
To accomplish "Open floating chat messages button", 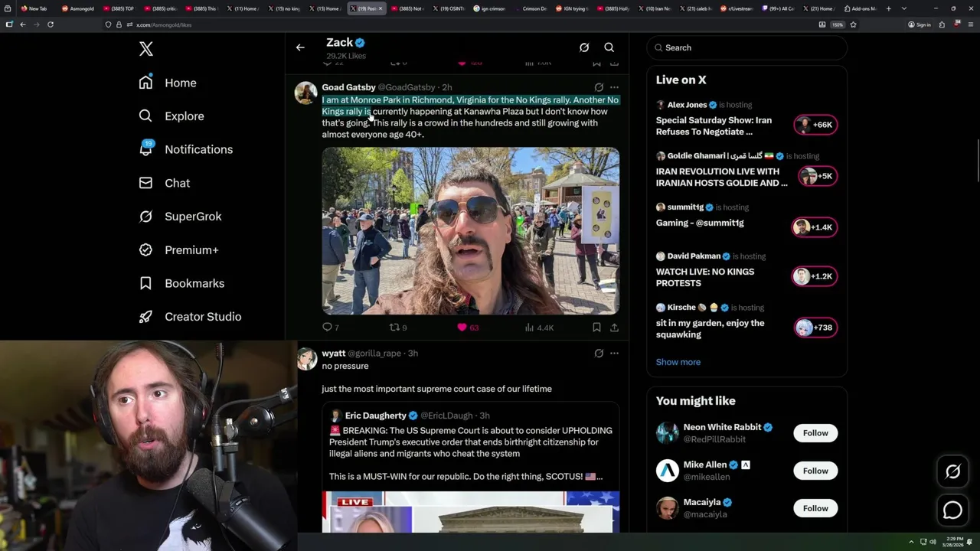I will (952, 510).
